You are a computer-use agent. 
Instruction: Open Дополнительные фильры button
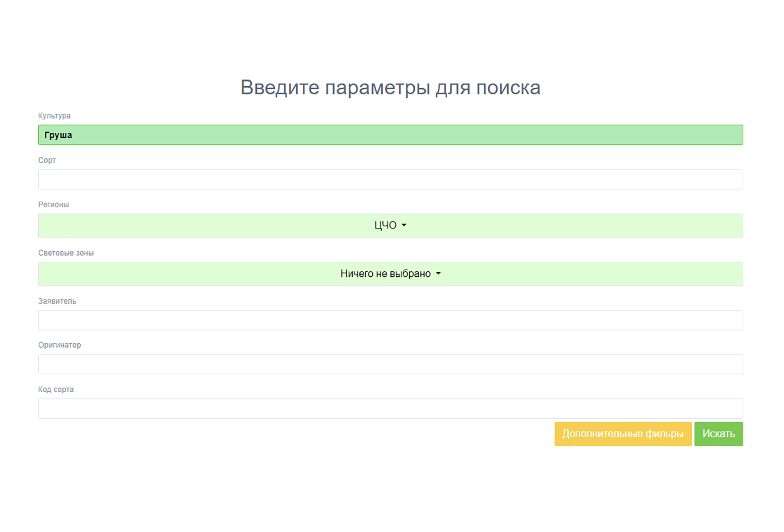pos(623,434)
